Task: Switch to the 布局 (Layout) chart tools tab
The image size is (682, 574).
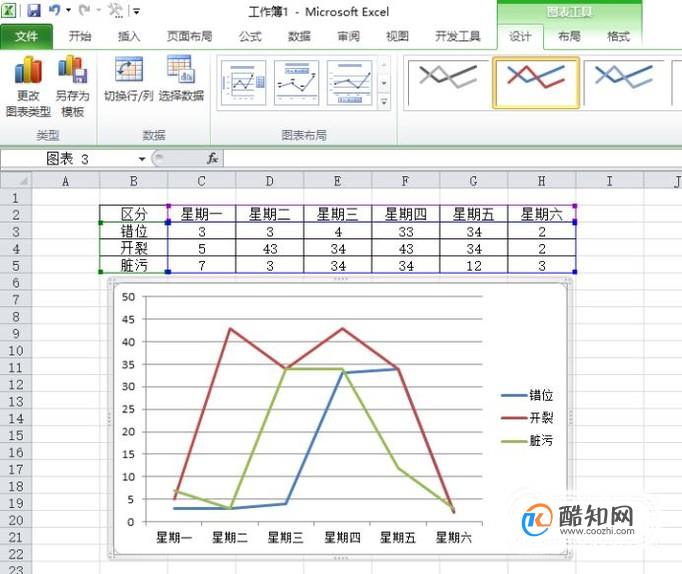Action: click(569, 37)
